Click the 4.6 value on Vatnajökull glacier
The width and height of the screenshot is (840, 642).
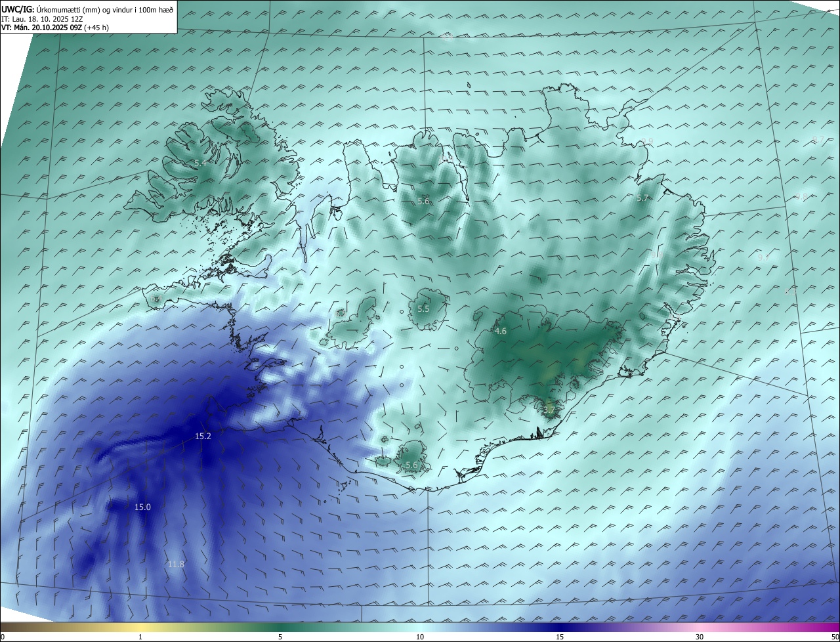500,332
